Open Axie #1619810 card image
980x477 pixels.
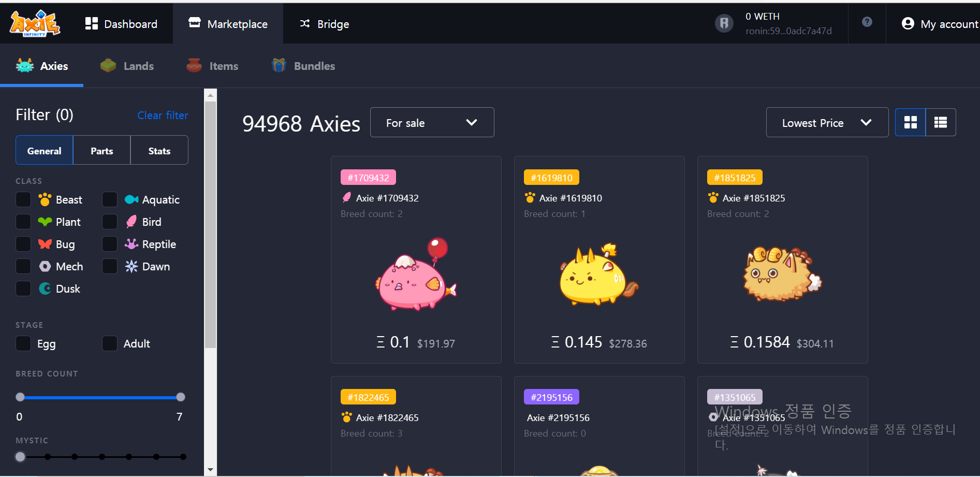[599, 274]
